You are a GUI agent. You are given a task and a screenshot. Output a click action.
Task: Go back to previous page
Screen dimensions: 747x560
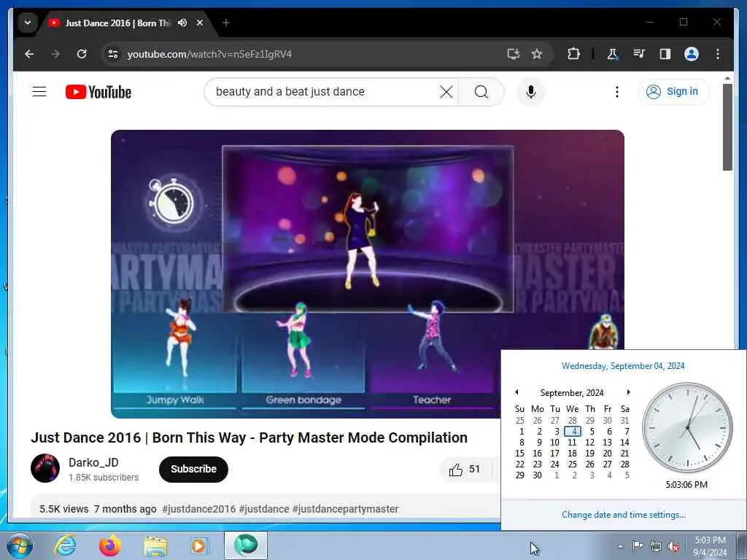[29, 54]
